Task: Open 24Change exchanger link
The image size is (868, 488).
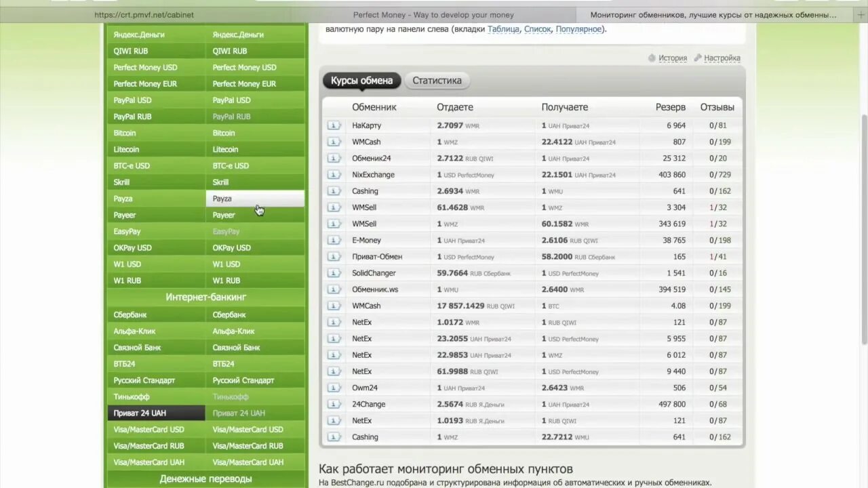Action: [x=369, y=404]
